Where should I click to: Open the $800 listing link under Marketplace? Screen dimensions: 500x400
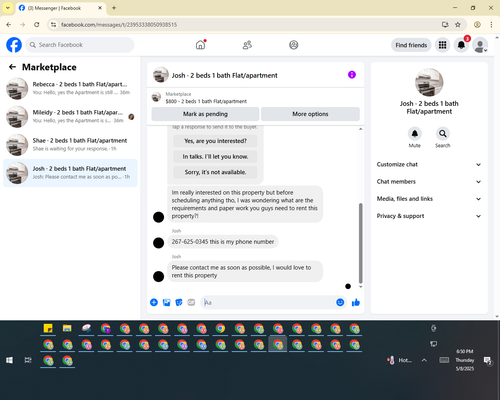pyautogui.click(x=206, y=101)
